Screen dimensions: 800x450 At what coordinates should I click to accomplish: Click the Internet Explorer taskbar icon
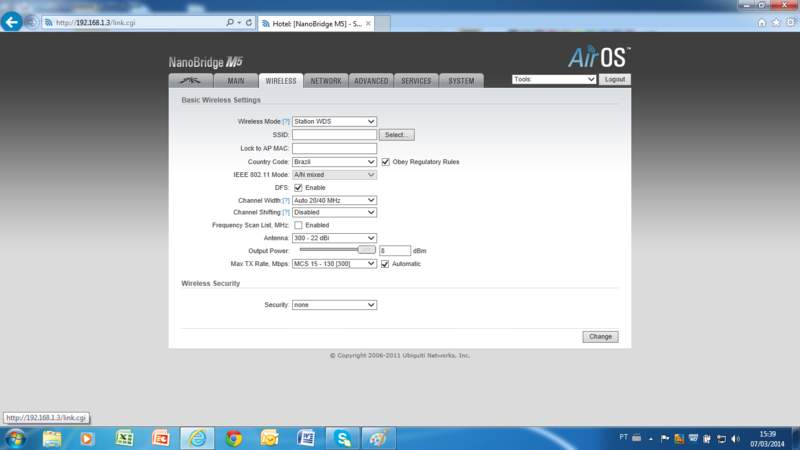pos(197,438)
